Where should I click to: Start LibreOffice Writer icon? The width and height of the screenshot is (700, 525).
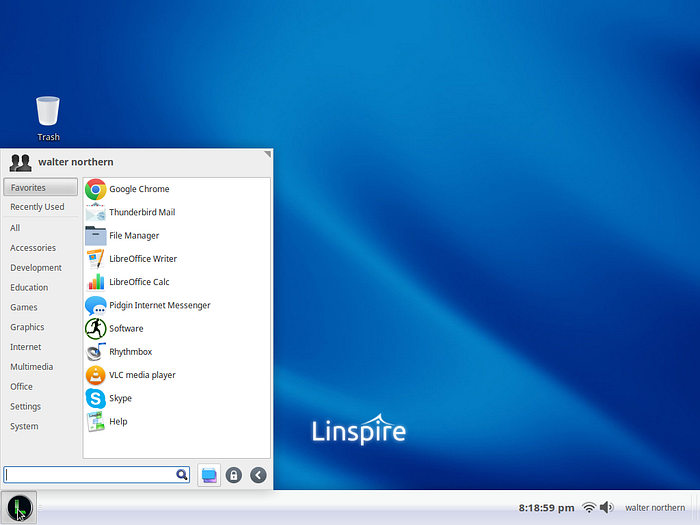(96, 258)
